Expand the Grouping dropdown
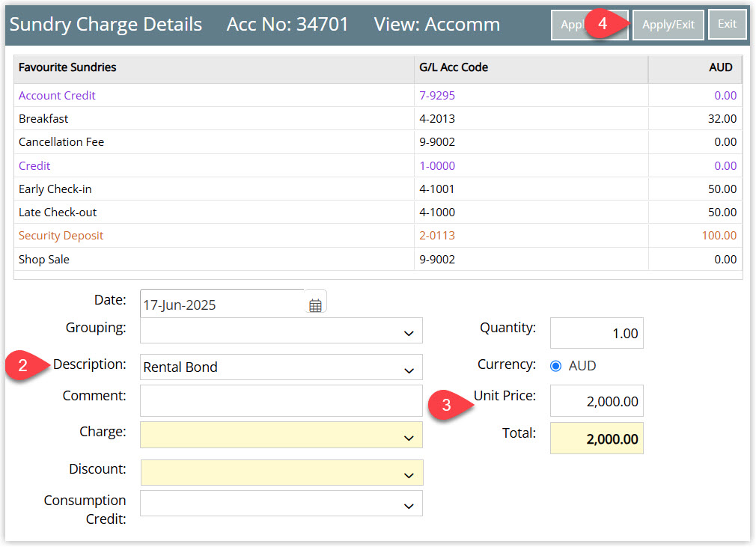Image resolution: width=756 pixels, height=547 pixels. (x=281, y=331)
